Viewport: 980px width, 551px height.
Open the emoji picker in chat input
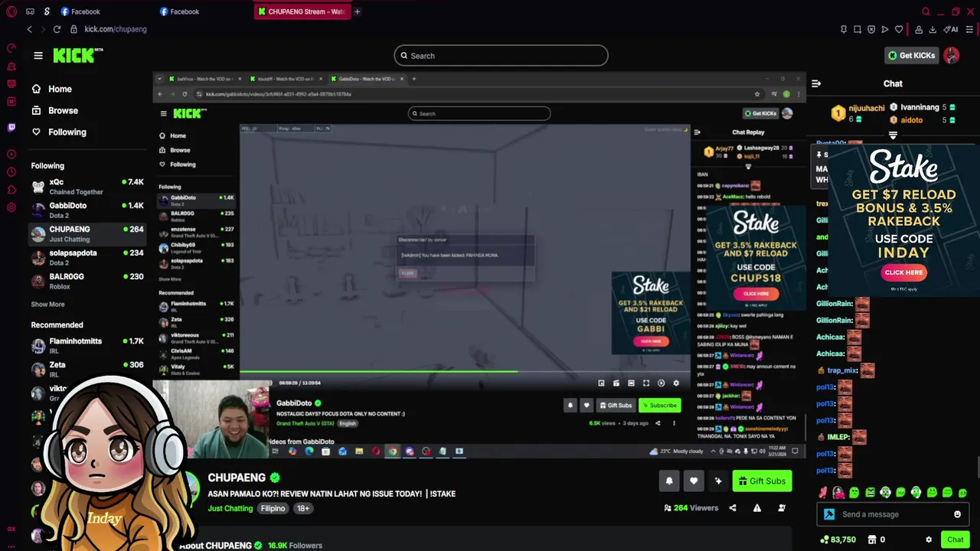click(957, 514)
